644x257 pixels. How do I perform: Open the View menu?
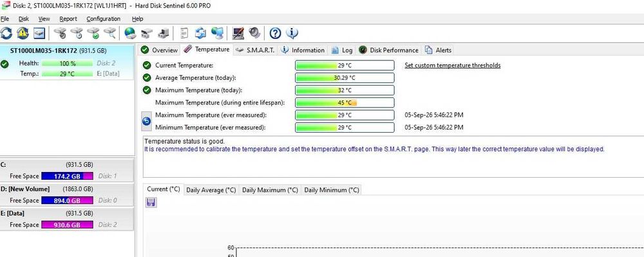click(x=44, y=19)
